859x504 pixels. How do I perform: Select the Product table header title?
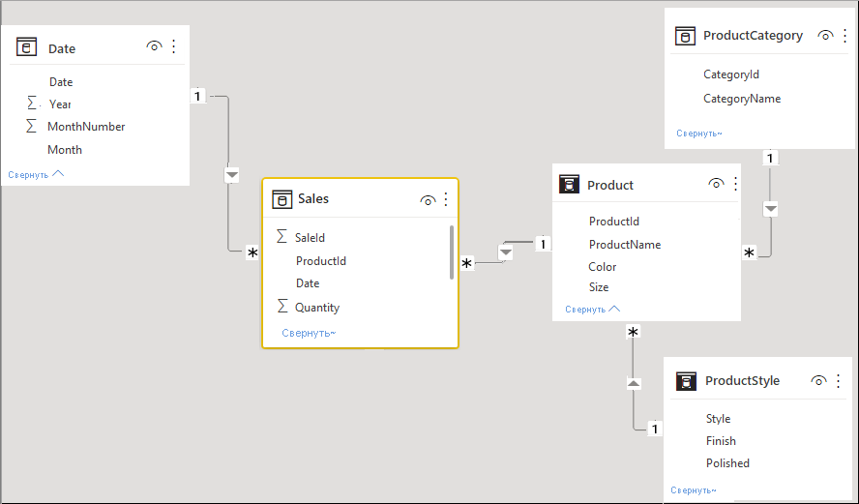tap(610, 185)
